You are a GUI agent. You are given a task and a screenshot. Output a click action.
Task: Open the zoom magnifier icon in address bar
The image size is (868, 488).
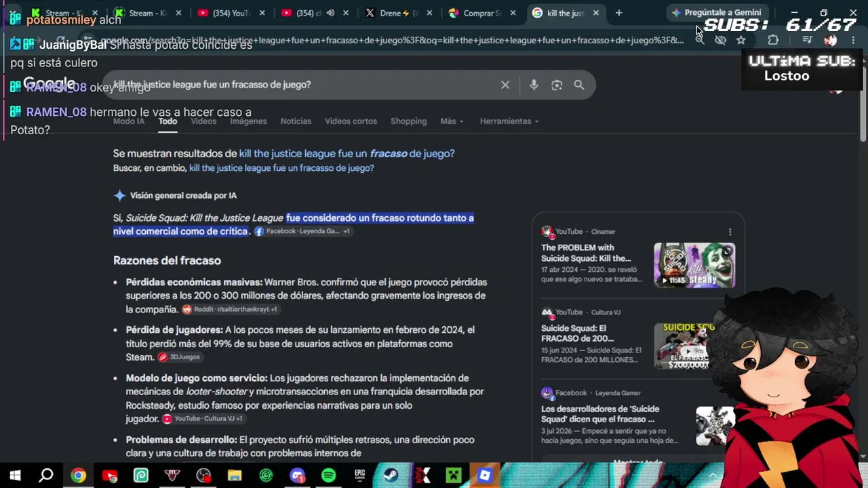click(x=700, y=40)
